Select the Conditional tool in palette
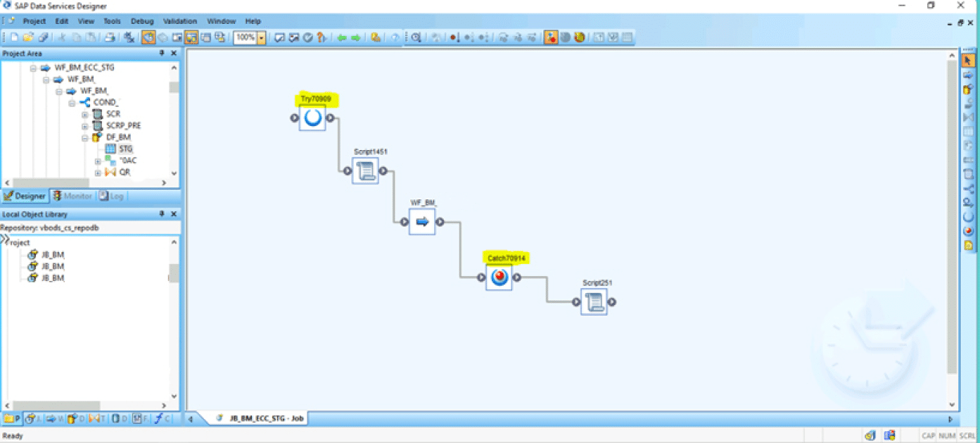The height and width of the screenshot is (443, 980). (x=968, y=188)
